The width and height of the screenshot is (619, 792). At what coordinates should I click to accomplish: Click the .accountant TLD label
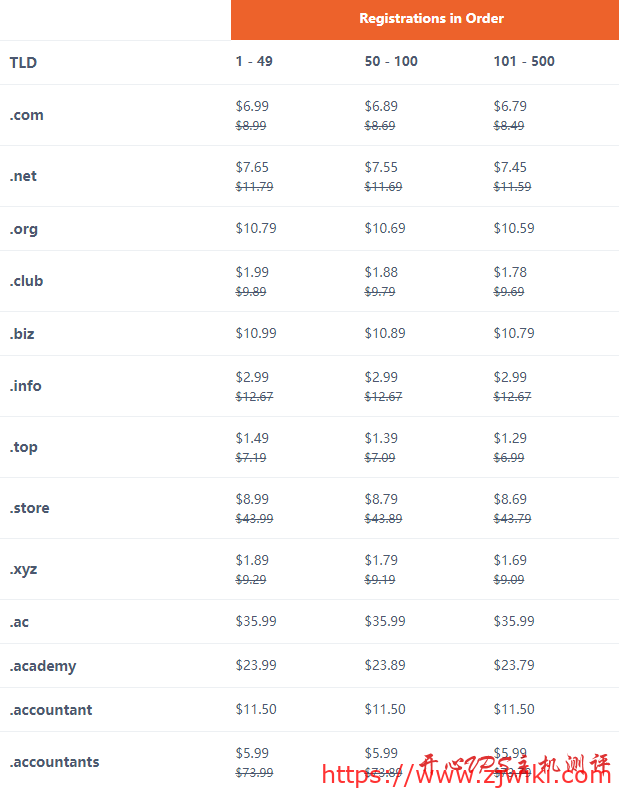[x=51, y=710]
